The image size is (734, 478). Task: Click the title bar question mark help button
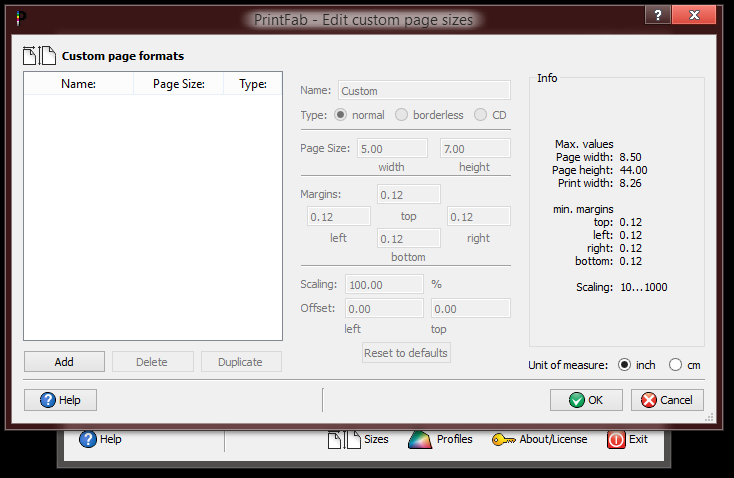(x=658, y=15)
